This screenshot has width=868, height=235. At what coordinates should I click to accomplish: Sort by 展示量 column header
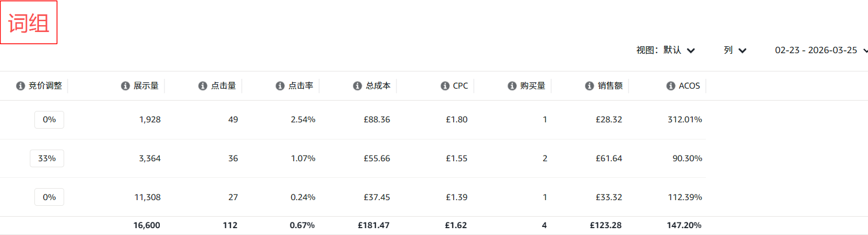(146, 86)
